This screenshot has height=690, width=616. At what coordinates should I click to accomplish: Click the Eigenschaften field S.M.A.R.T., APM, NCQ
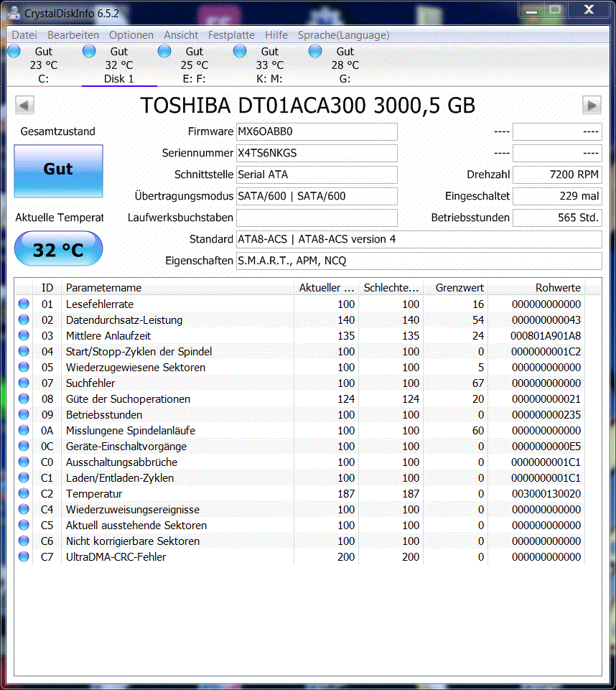[x=419, y=261]
